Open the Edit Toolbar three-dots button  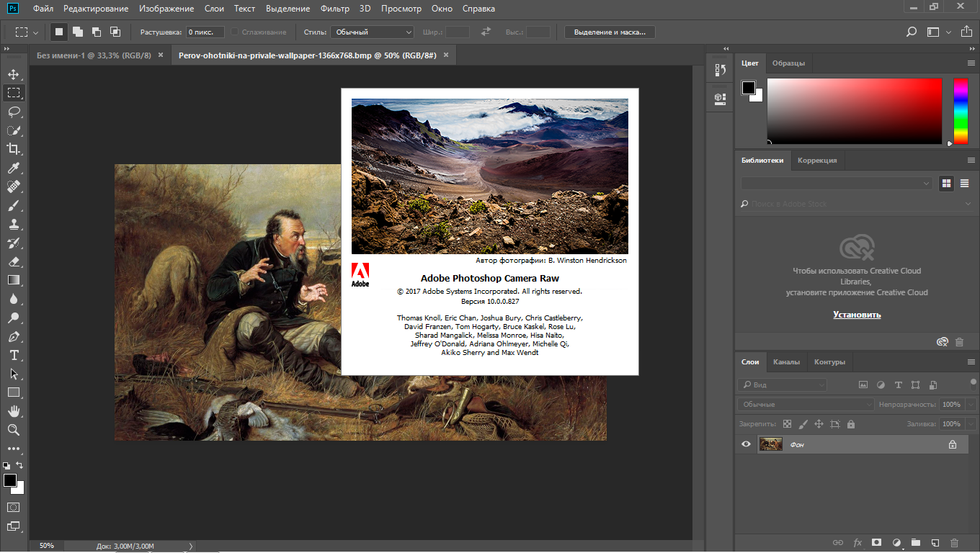coord(14,449)
